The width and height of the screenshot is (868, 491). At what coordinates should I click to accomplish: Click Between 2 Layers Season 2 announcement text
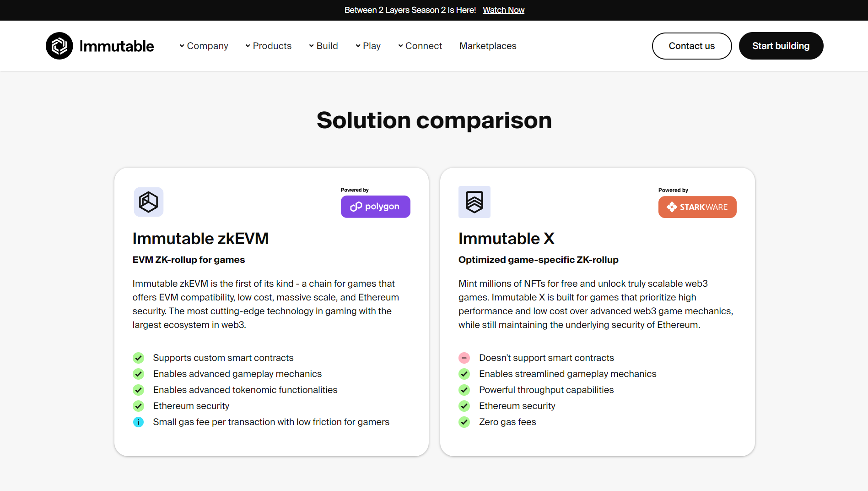click(410, 10)
